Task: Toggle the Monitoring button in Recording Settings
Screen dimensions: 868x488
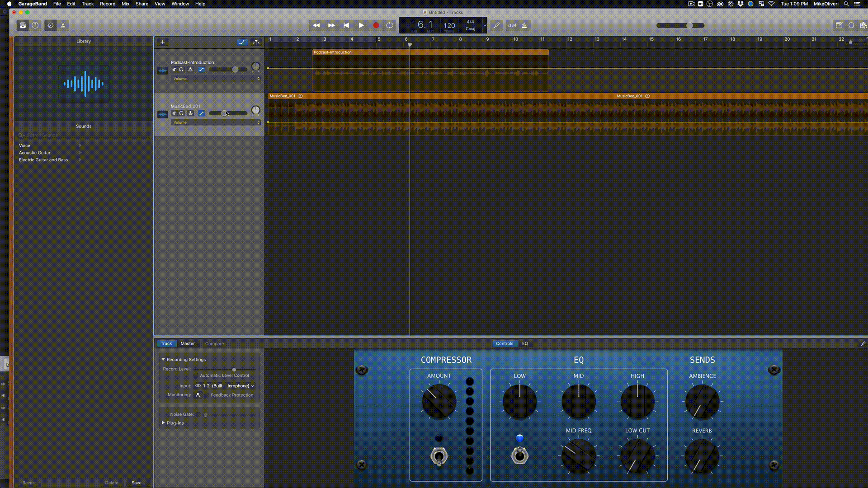Action: point(198,395)
